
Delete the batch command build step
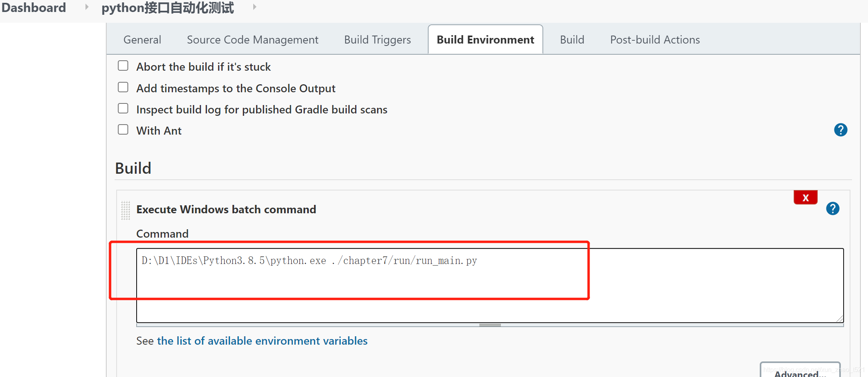(805, 197)
